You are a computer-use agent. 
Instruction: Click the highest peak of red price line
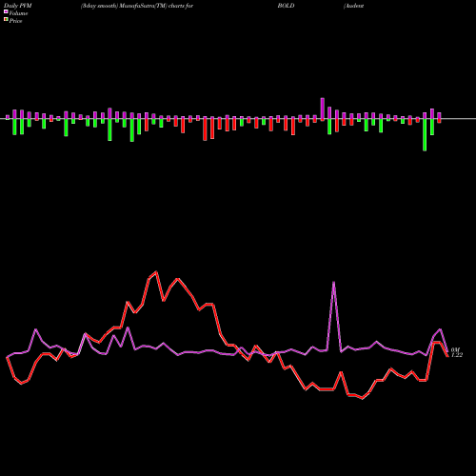click(156, 271)
